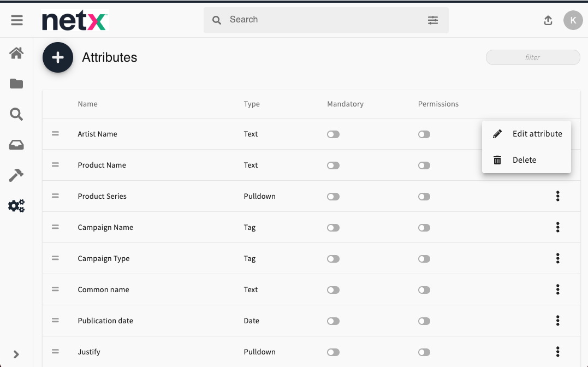Image resolution: width=588 pixels, height=367 pixels.
Task: Select the Product Series attribute name
Action: (102, 196)
